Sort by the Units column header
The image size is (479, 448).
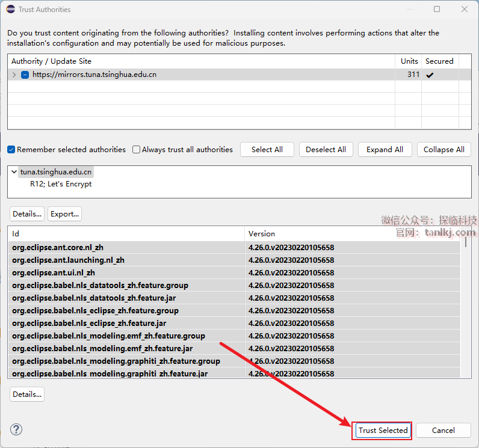click(x=409, y=61)
